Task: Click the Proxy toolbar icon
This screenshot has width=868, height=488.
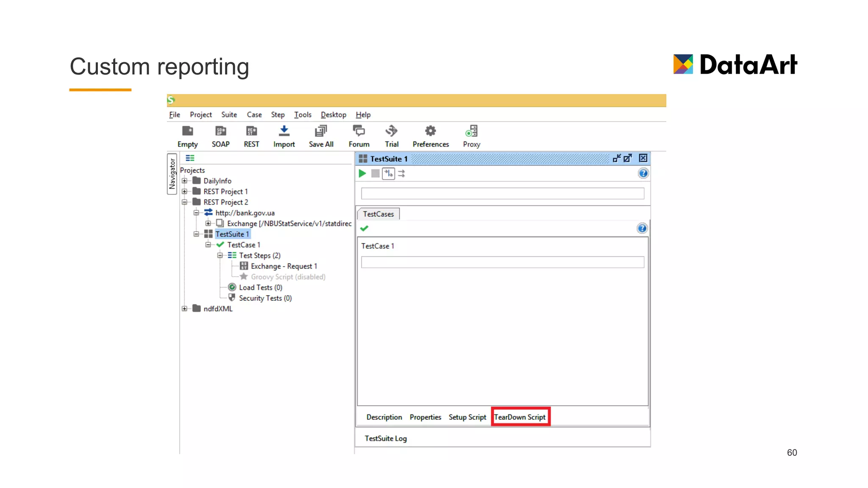Action: point(471,131)
